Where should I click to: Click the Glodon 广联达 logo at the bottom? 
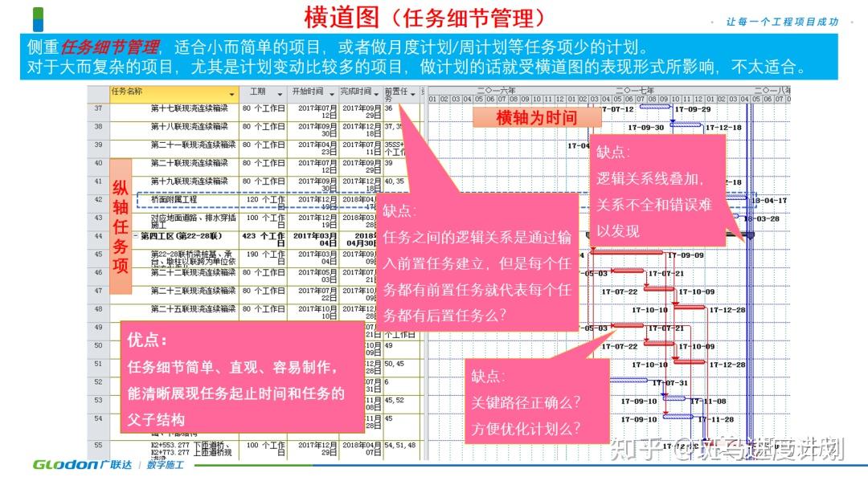(82, 465)
